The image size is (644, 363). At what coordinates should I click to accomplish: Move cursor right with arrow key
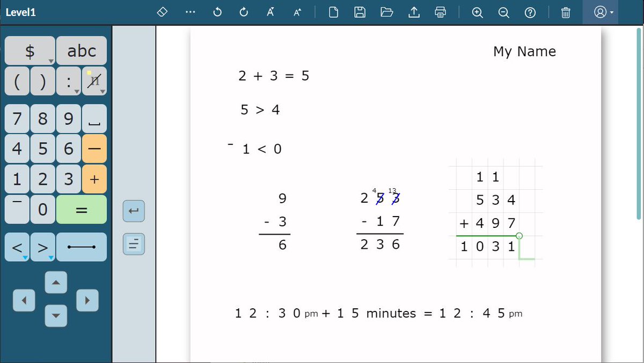pos(87,300)
